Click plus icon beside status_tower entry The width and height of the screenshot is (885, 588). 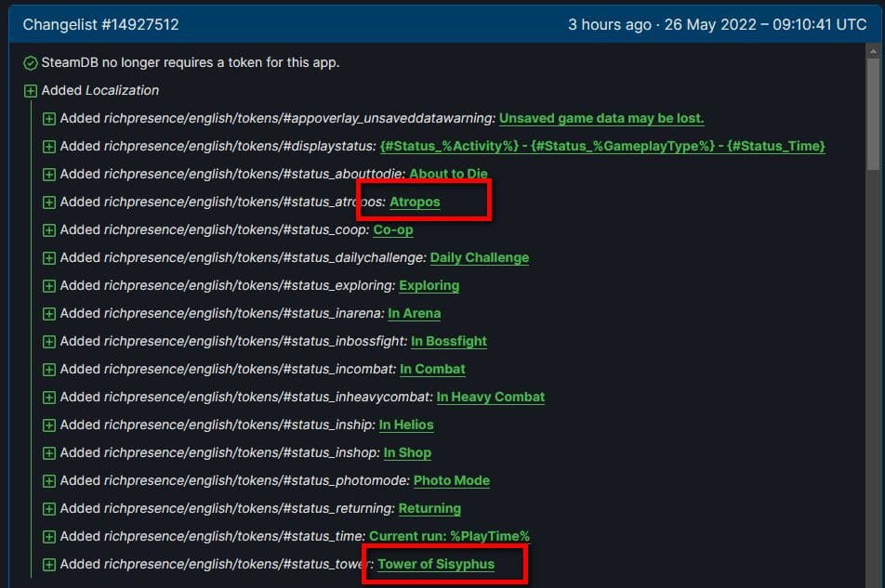point(49,565)
